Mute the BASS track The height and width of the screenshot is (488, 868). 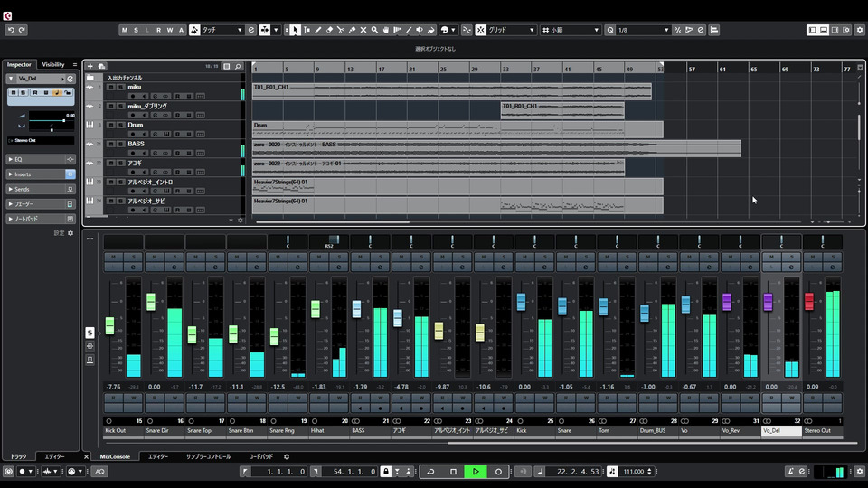(x=111, y=144)
